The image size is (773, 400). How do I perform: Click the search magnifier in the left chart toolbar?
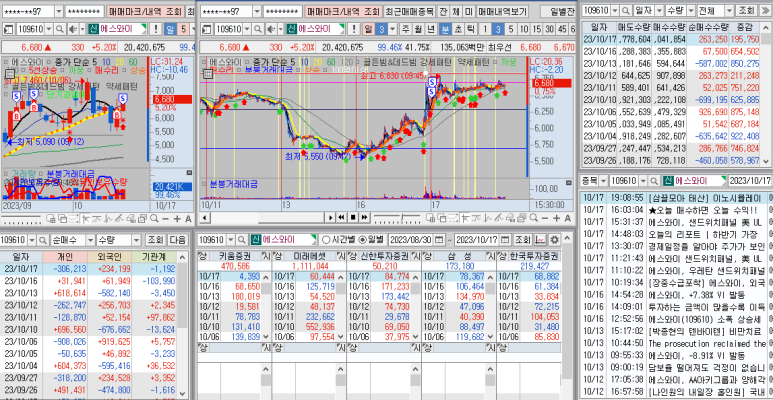(60, 29)
